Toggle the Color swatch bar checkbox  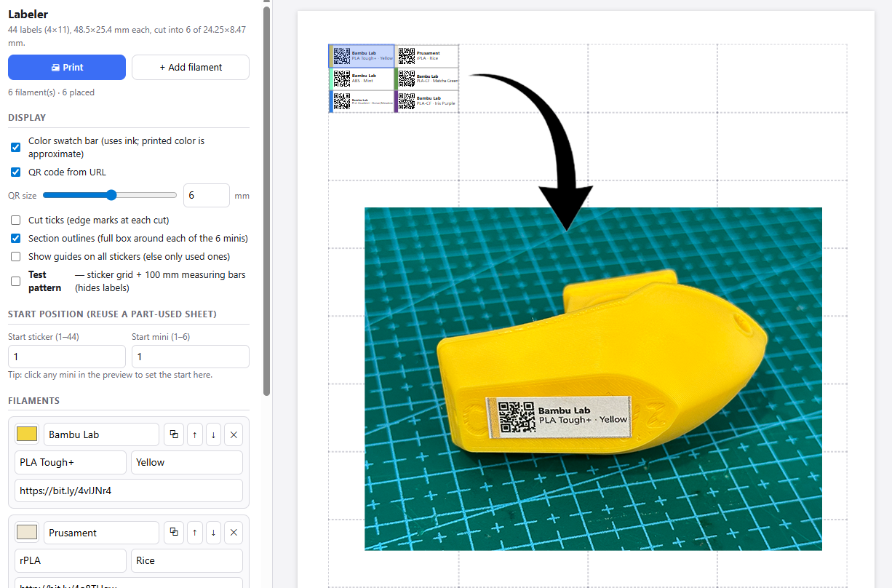coord(15,147)
